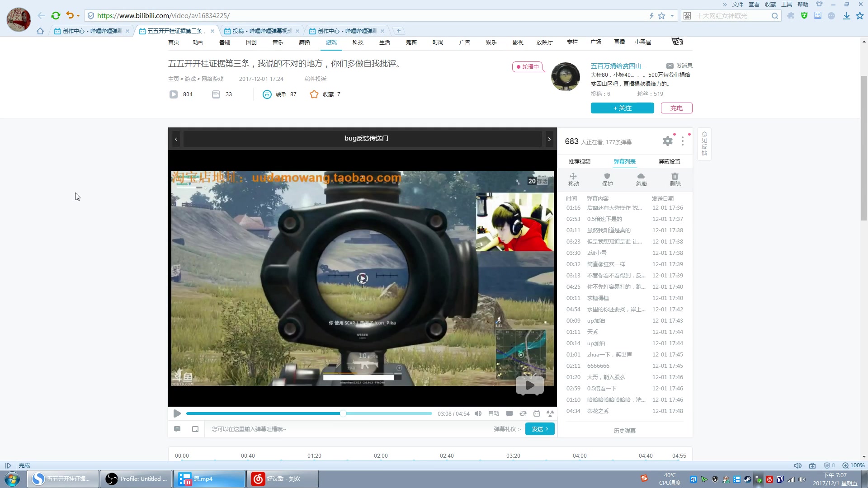868x488 pixels.
Task: Click the browser home icon
Action: point(40,31)
